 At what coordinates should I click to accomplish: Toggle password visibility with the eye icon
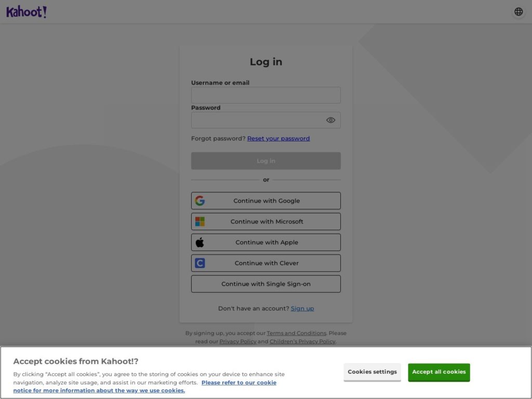tap(330, 120)
